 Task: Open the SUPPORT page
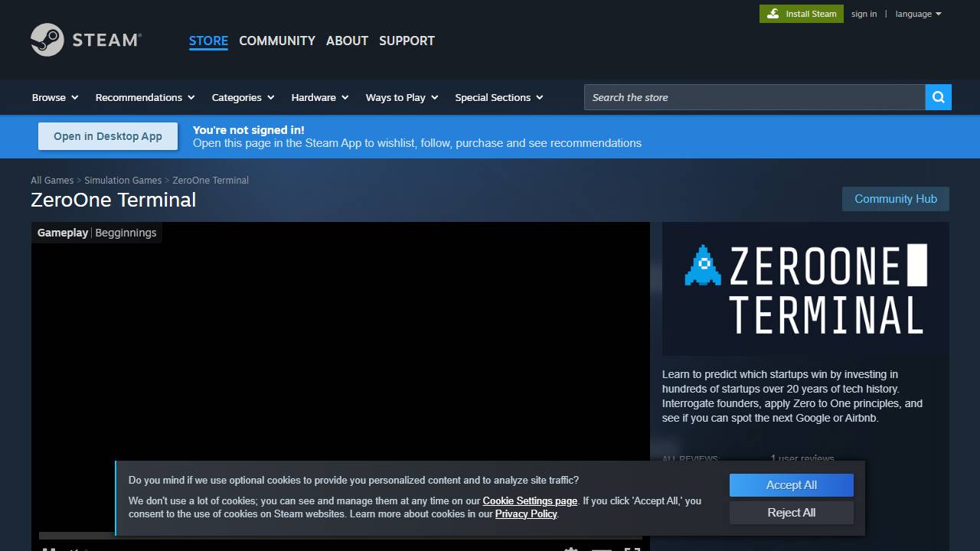coord(407,41)
